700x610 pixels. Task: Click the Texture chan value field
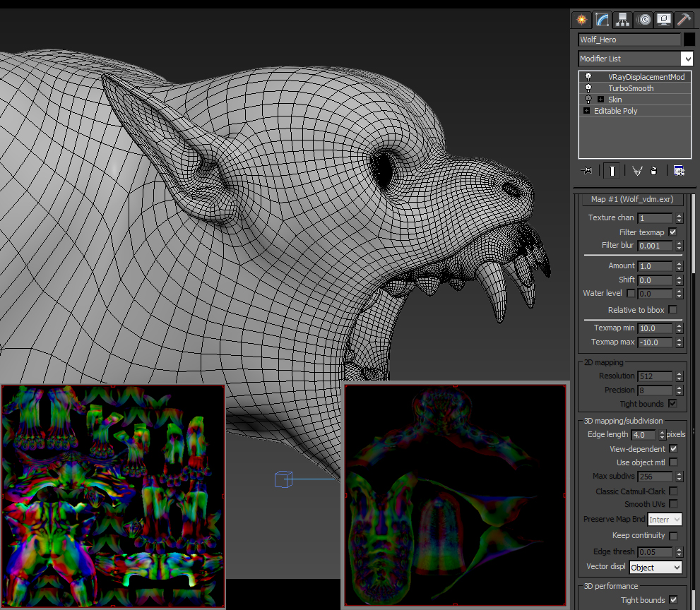(655, 217)
